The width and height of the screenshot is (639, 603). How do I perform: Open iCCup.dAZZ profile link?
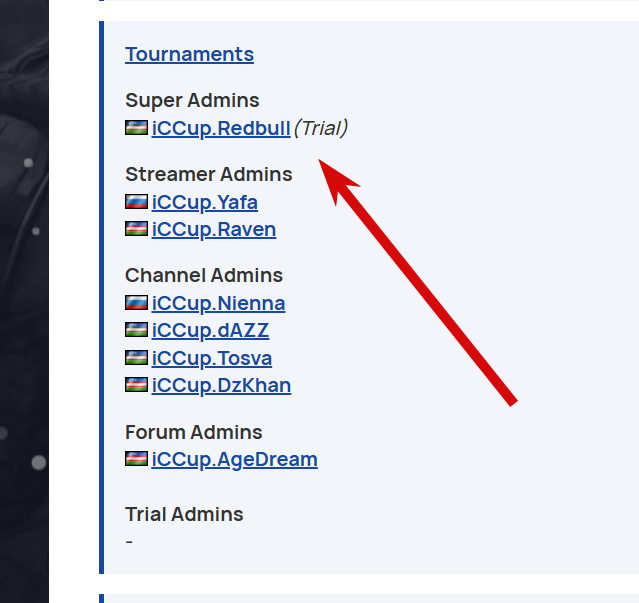tap(210, 330)
